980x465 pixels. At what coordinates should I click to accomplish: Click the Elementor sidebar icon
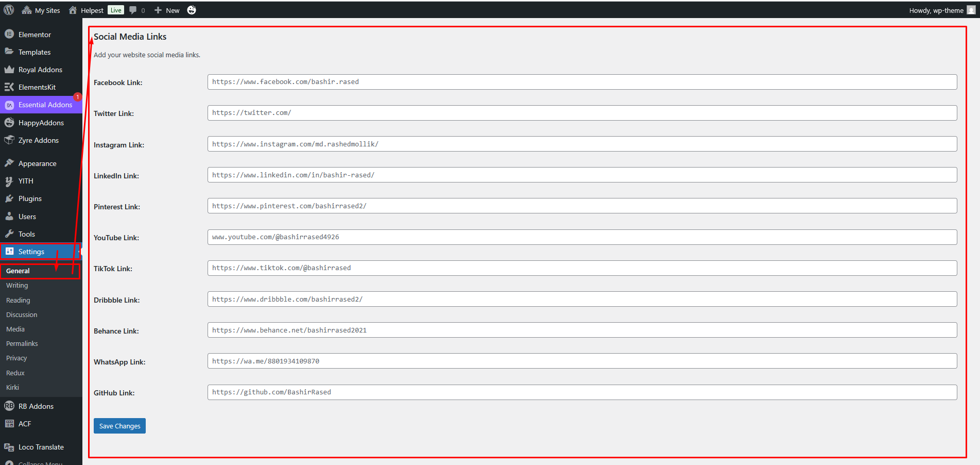click(9, 35)
